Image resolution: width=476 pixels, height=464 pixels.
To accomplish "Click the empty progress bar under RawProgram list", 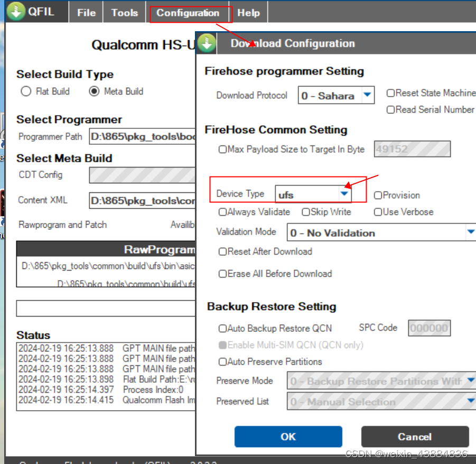I will (106, 309).
